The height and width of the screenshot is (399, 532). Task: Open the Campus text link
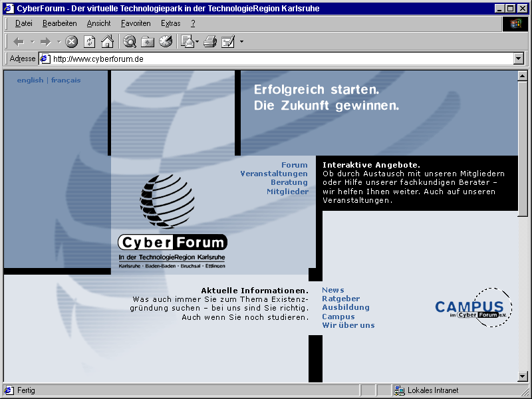tap(338, 317)
